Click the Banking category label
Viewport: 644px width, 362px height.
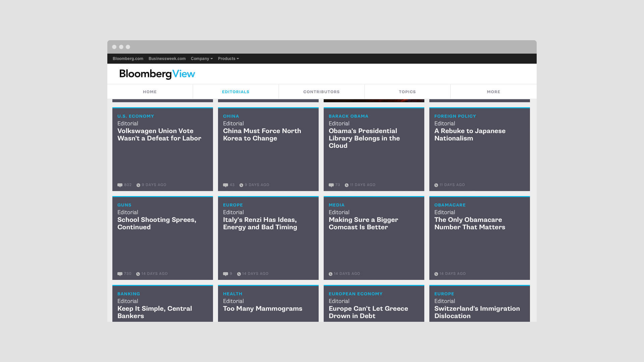point(128,294)
